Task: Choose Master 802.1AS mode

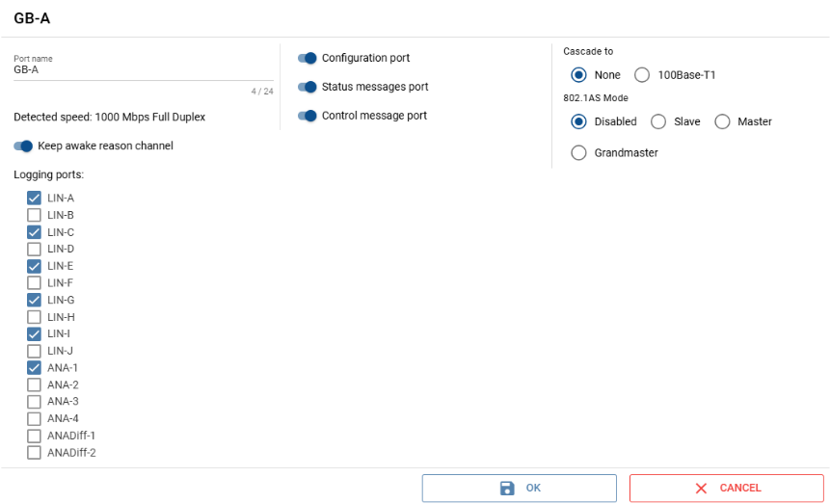Action: tap(722, 121)
